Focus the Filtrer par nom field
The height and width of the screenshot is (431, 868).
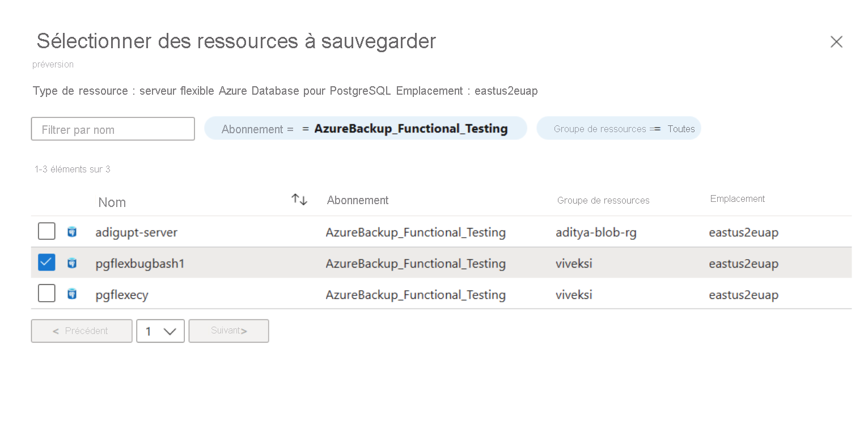[x=113, y=129]
